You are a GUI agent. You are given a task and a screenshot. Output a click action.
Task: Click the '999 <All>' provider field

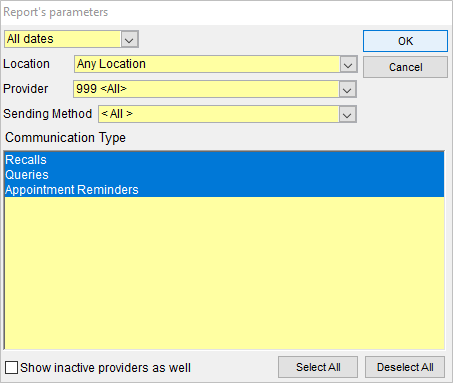click(206, 89)
